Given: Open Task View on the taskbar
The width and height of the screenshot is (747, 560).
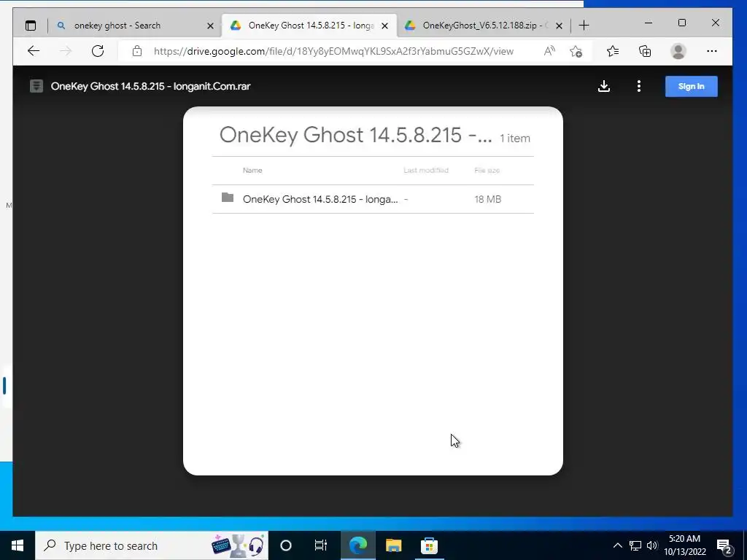Looking at the screenshot, I should point(321,545).
